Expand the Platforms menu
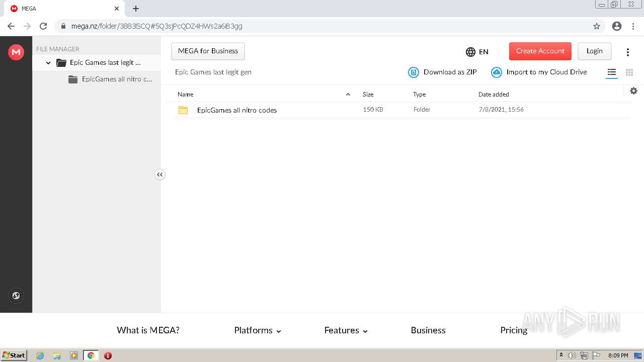The width and height of the screenshot is (644, 362). coord(258,330)
